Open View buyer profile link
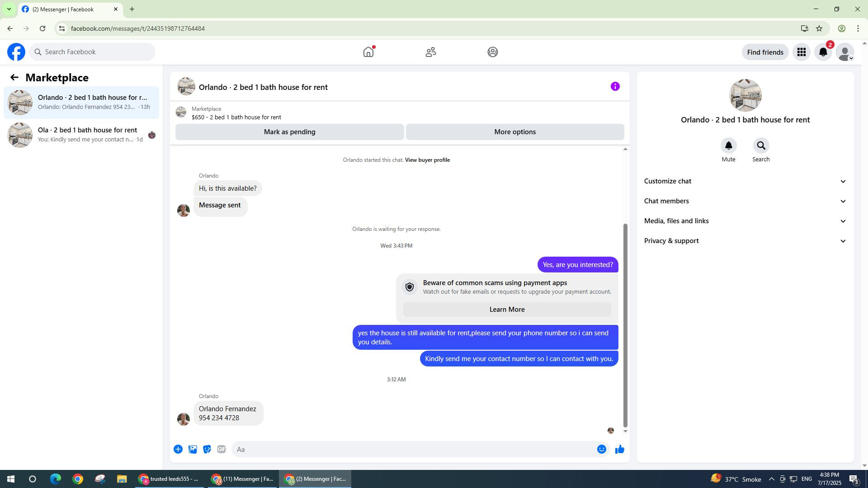The width and height of the screenshot is (868, 488). pos(427,160)
